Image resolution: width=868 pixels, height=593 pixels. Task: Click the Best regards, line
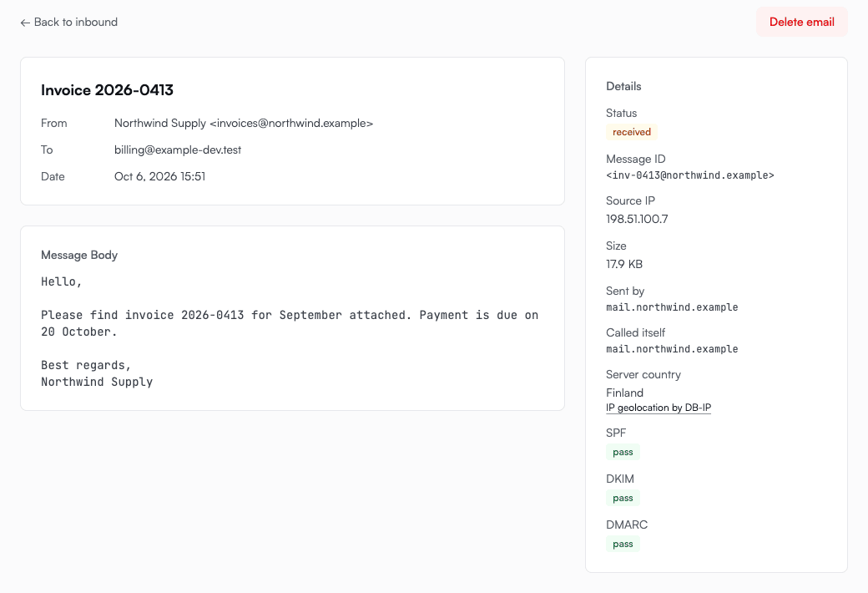click(86, 365)
